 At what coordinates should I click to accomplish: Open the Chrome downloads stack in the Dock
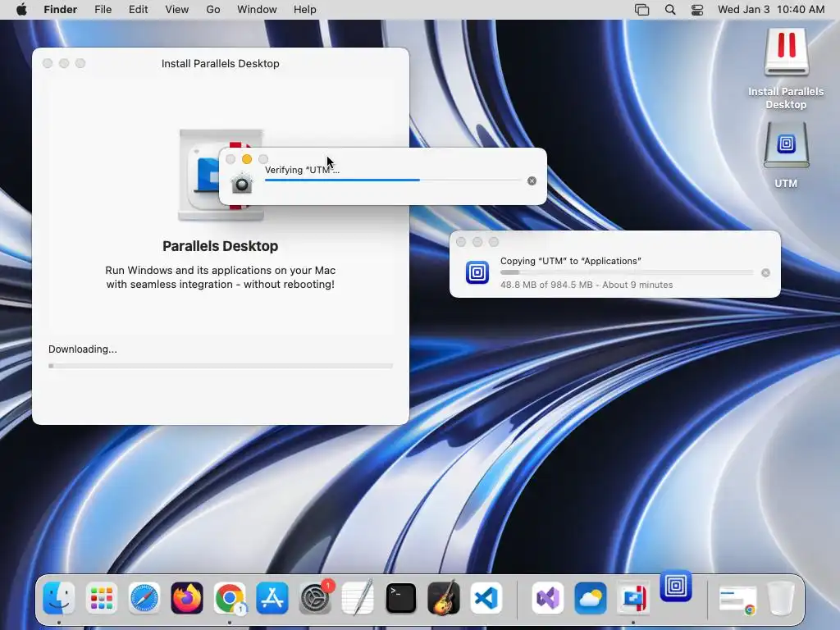coord(737,600)
